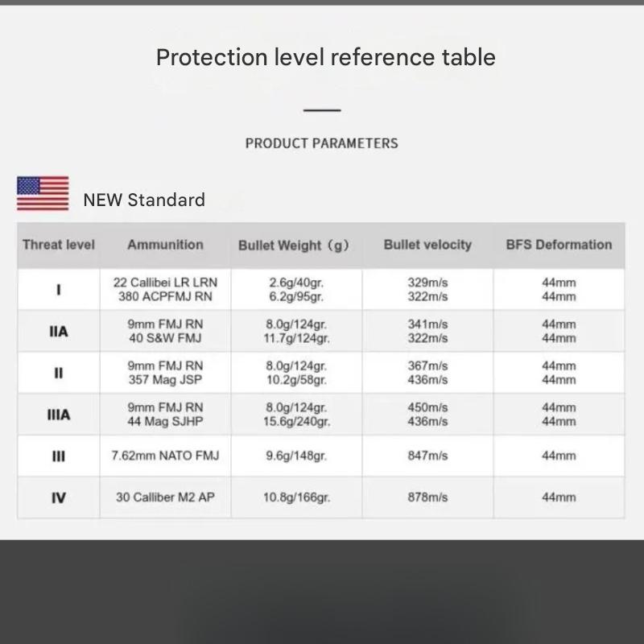The width and height of the screenshot is (644, 644).
Task: Click the 847m/s velocity cell
Action: click(427, 456)
